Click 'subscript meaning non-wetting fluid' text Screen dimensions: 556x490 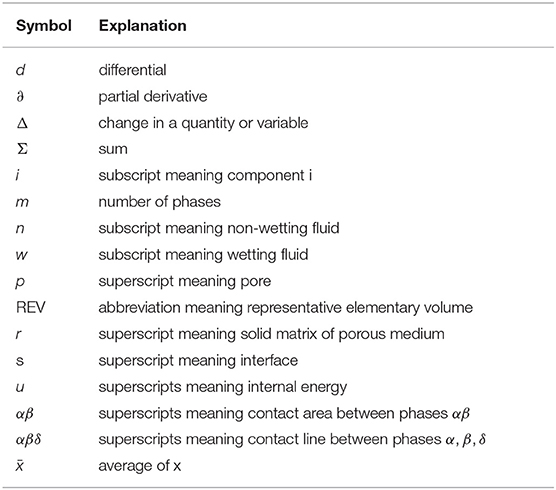(x=219, y=228)
